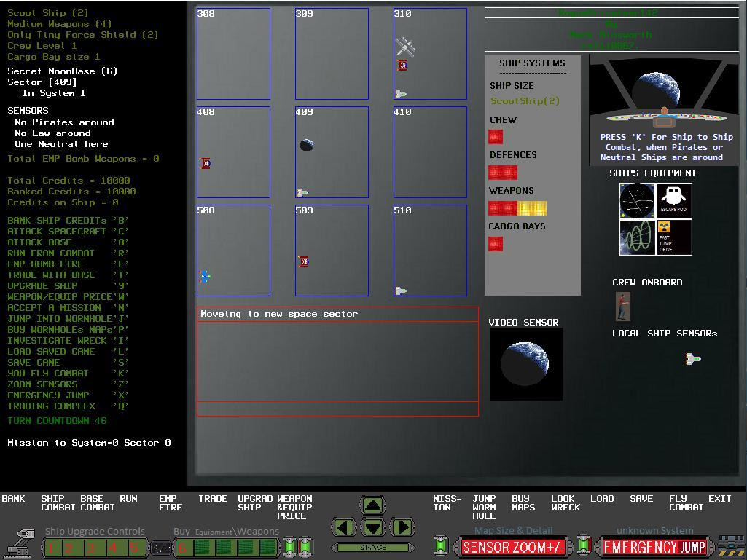The height and width of the screenshot is (560, 747).
Task: Click the blue spacecraft in sector 508
Action: point(205,277)
